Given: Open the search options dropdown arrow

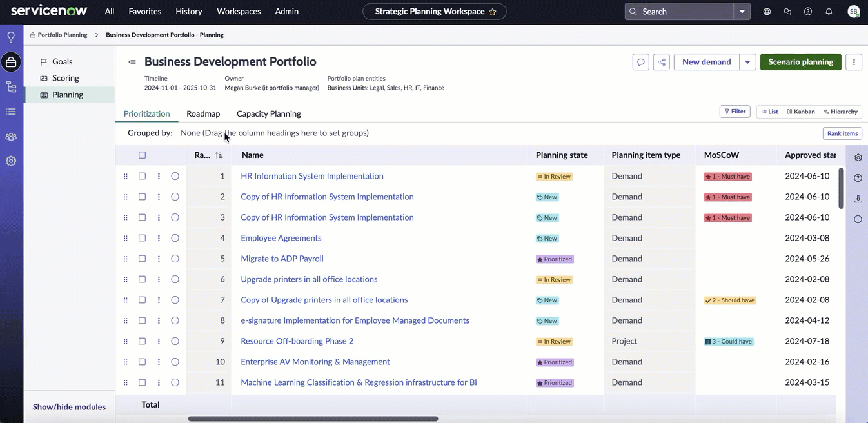Looking at the screenshot, I should [x=742, y=12].
